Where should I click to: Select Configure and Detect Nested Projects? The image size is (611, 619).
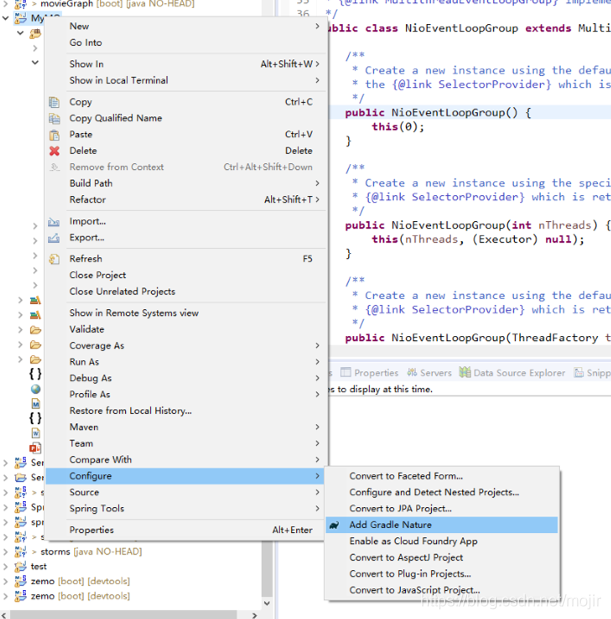coord(442,492)
